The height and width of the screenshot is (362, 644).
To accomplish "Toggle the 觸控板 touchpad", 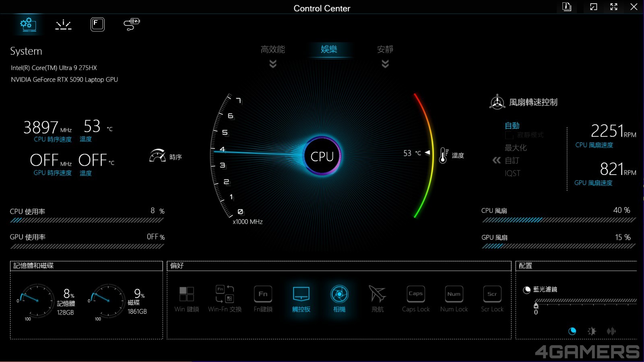I will coord(301,299).
